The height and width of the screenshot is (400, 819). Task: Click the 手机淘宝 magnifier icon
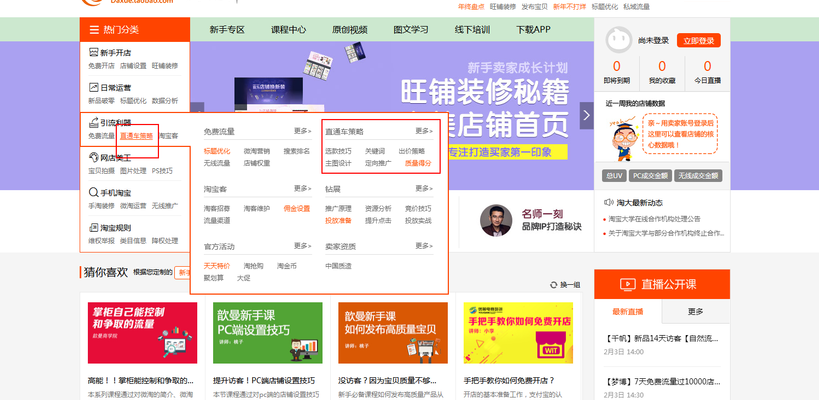tap(93, 192)
